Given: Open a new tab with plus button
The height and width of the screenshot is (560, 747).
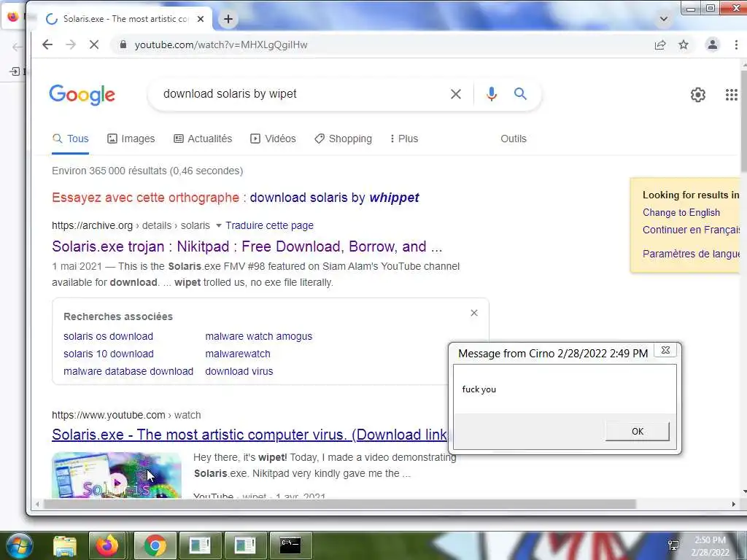Looking at the screenshot, I should point(228,19).
